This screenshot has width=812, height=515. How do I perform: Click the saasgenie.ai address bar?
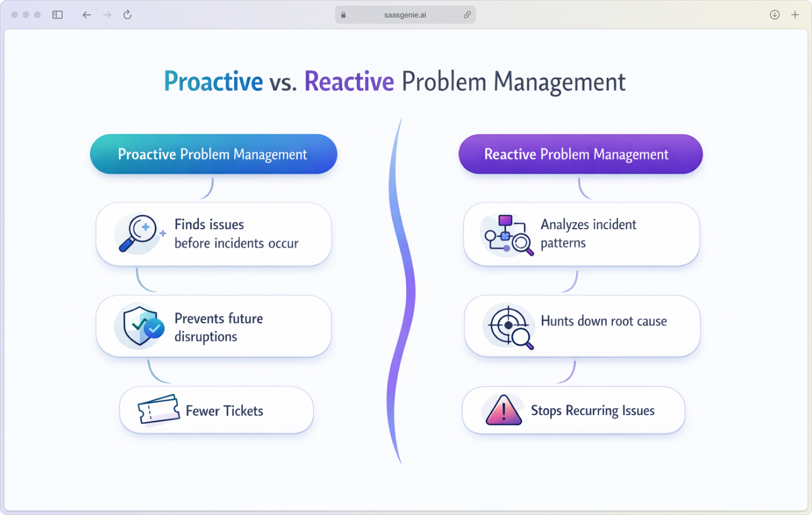pos(405,15)
